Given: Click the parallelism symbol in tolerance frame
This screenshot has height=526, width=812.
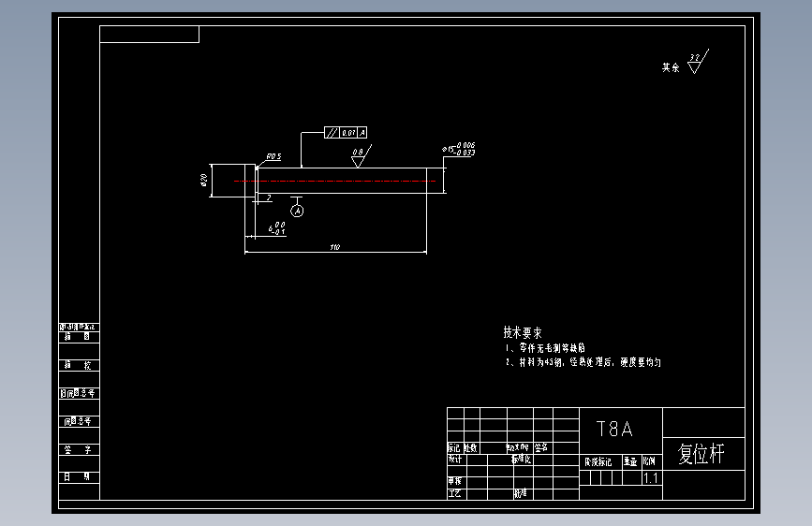Looking at the screenshot, I should tap(332, 133).
